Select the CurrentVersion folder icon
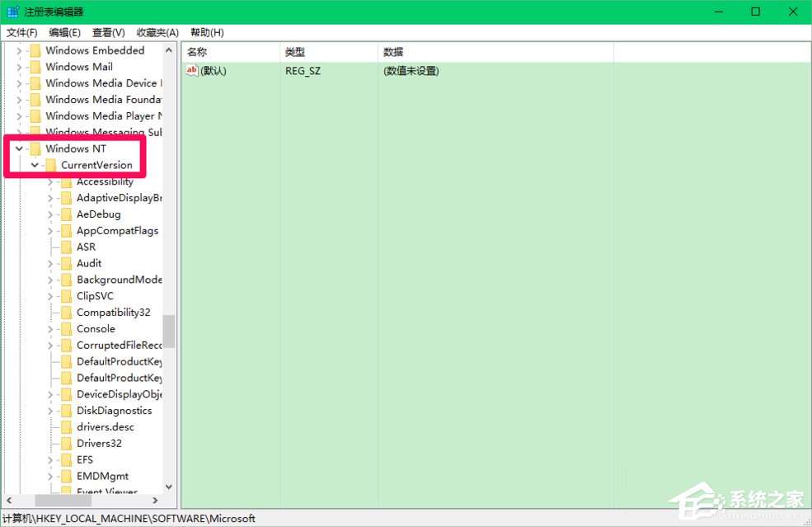Image resolution: width=812 pixels, height=527 pixels. 51,165
